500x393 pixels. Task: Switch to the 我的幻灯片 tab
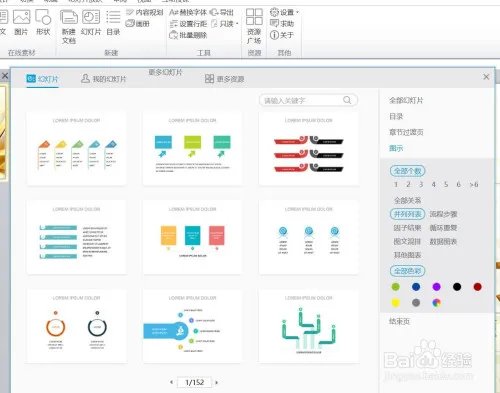click(104, 79)
